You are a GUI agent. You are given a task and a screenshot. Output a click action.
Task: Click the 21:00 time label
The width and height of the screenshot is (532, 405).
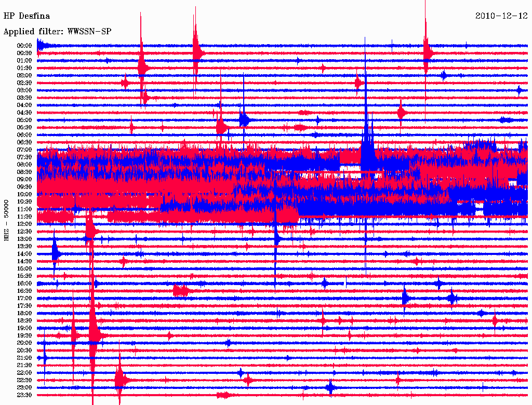point(24,358)
